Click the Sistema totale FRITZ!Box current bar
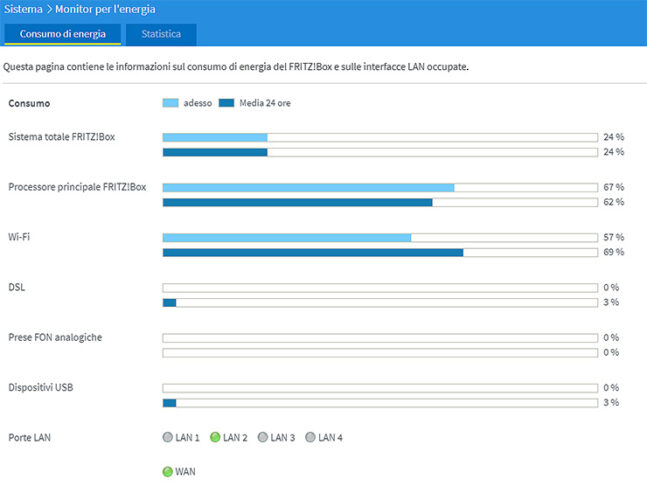The image size is (647, 493). click(x=215, y=137)
